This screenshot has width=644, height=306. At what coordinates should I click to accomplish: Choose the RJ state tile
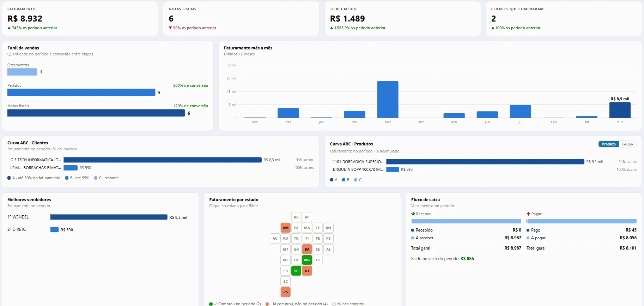click(307, 271)
